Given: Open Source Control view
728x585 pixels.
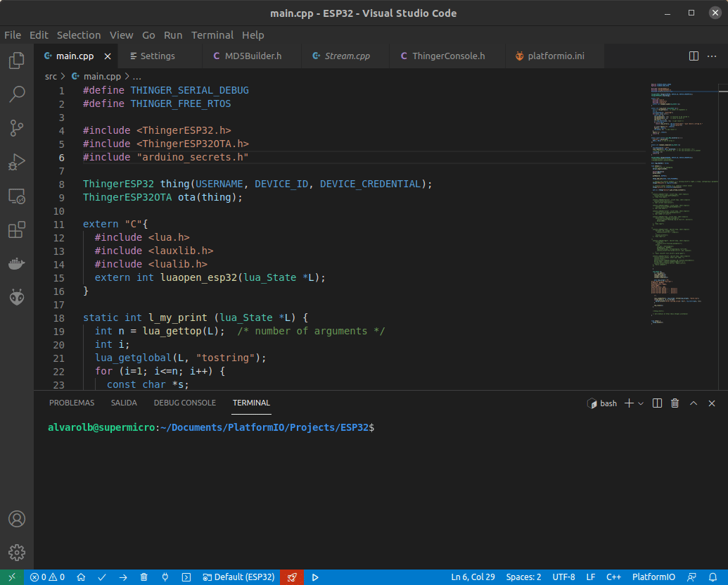Looking at the screenshot, I should 17,128.
